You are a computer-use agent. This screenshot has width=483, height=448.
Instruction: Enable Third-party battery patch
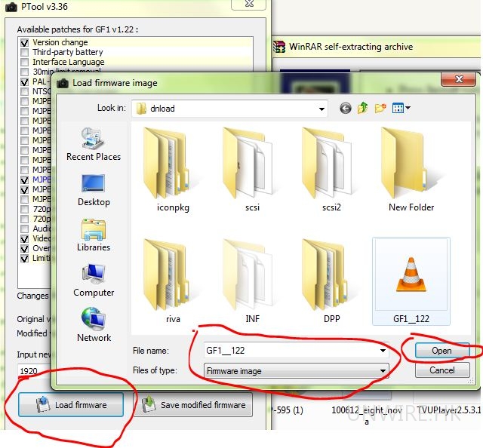[x=24, y=52]
